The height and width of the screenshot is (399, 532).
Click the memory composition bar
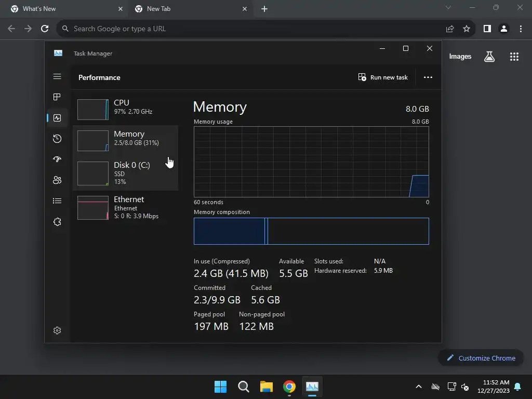coord(311,231)
